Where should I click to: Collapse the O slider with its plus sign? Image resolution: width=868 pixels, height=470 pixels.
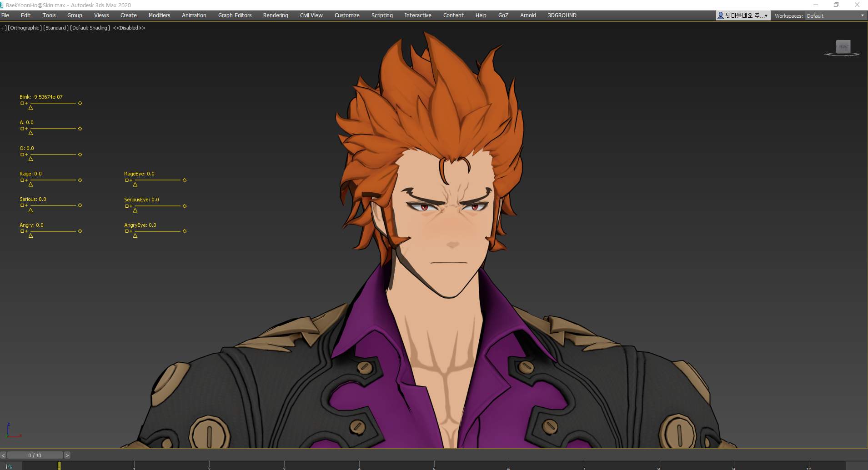point(26,155)
